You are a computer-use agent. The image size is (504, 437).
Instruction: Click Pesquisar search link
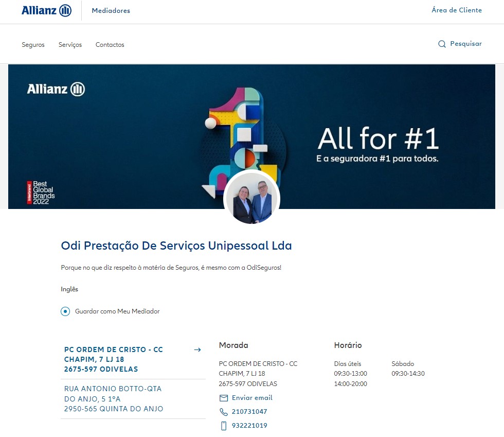coord(466,44)
